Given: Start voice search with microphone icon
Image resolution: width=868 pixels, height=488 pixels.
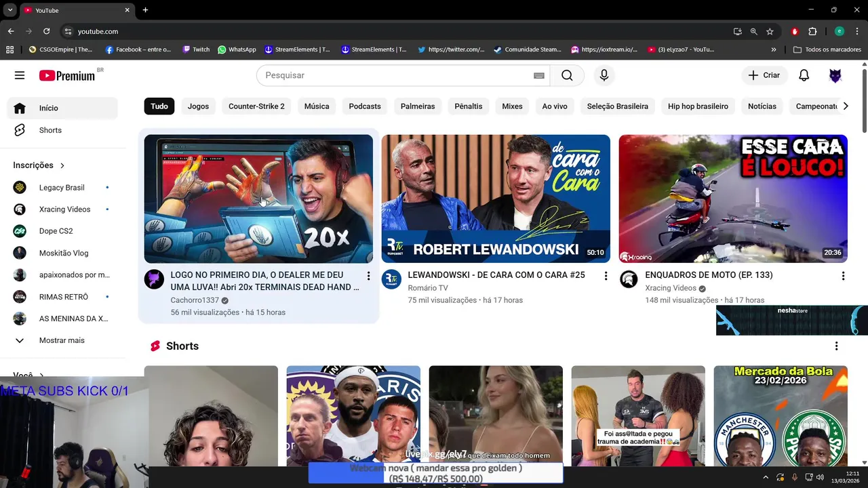Looking at the screenshot, I should (x=604, y=75).
